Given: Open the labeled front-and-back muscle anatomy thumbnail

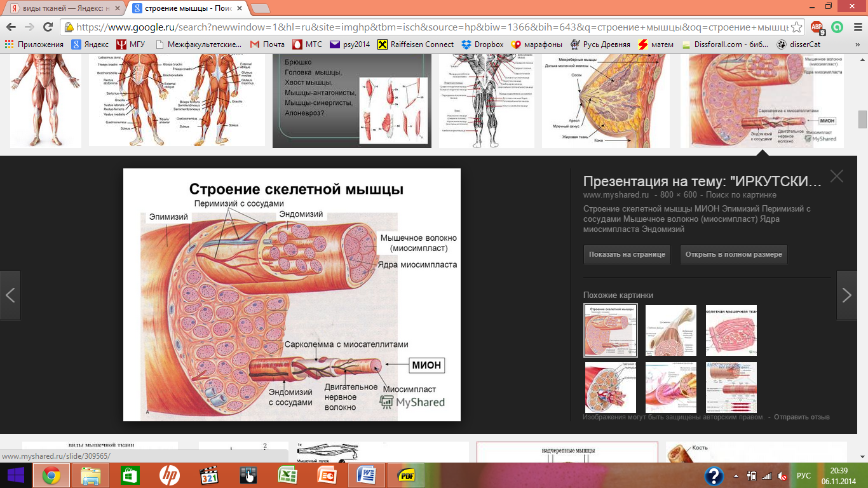Looking at the screenshot, I should [x=177, y=100].
